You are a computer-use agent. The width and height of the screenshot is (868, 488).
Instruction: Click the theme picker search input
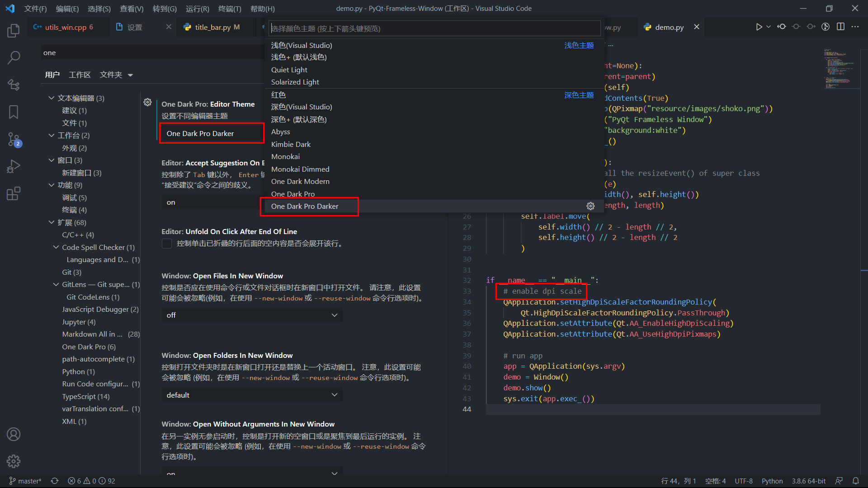434,28
